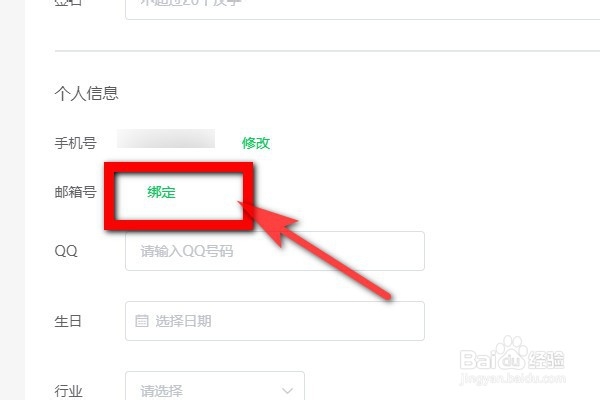Open the 选择日期 date picker
The image size is (600, 400).
point(275,321)
